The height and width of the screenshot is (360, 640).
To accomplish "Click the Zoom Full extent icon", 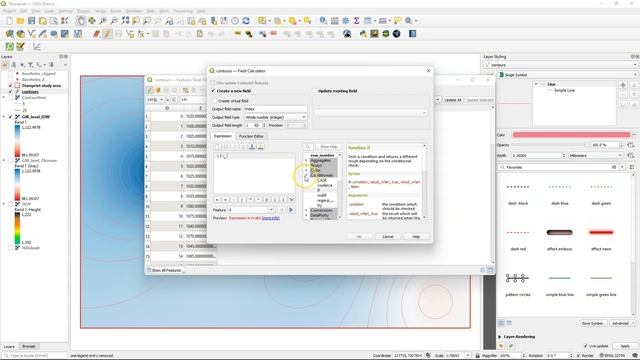I will click(x=125, y=20).
